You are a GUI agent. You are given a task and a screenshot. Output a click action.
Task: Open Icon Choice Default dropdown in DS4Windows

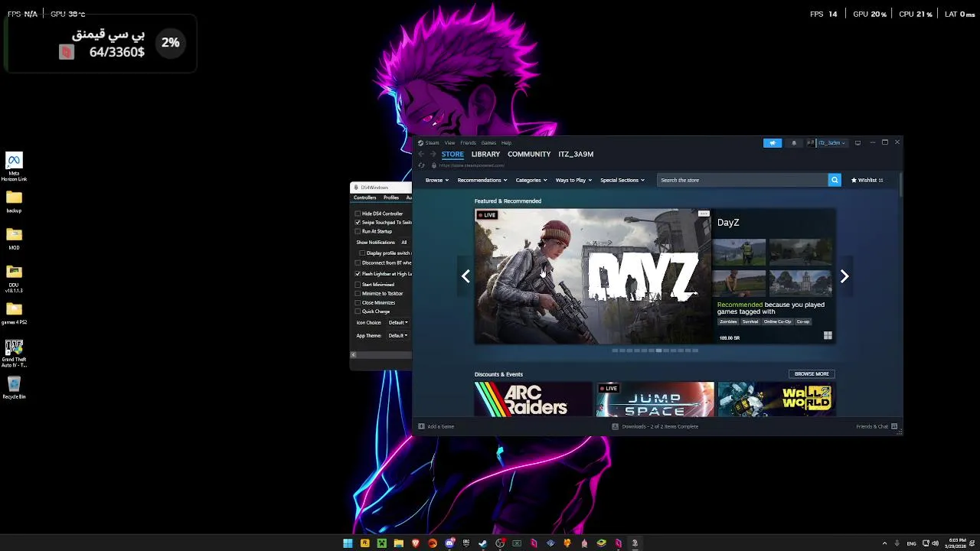tap(398, 323)
